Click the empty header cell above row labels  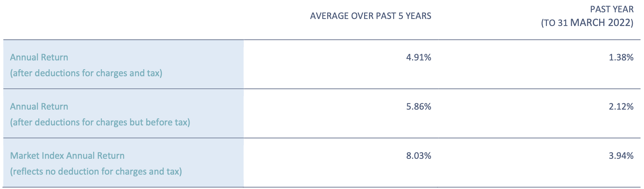tap(123, 20)
